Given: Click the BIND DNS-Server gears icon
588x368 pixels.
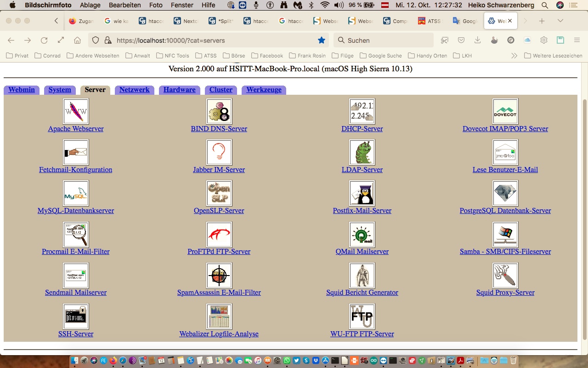Looking at the screenshot, I should pyautogui.click(x=219, y=111).
